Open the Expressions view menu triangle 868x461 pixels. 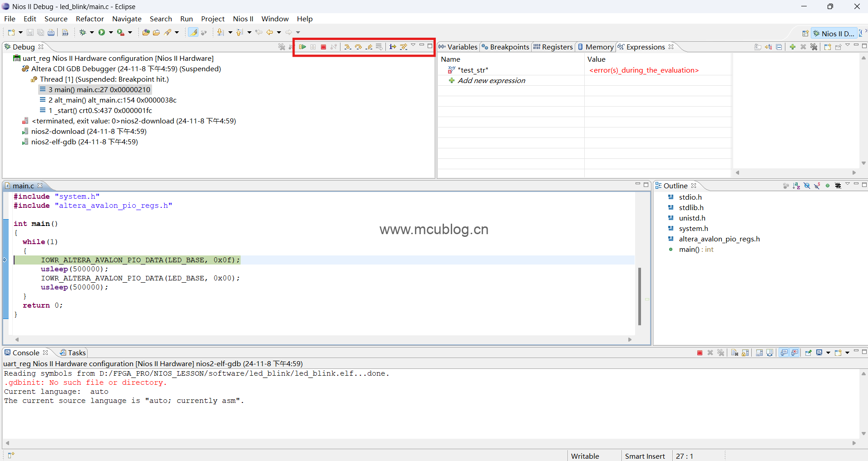click(x=848, y=45)
